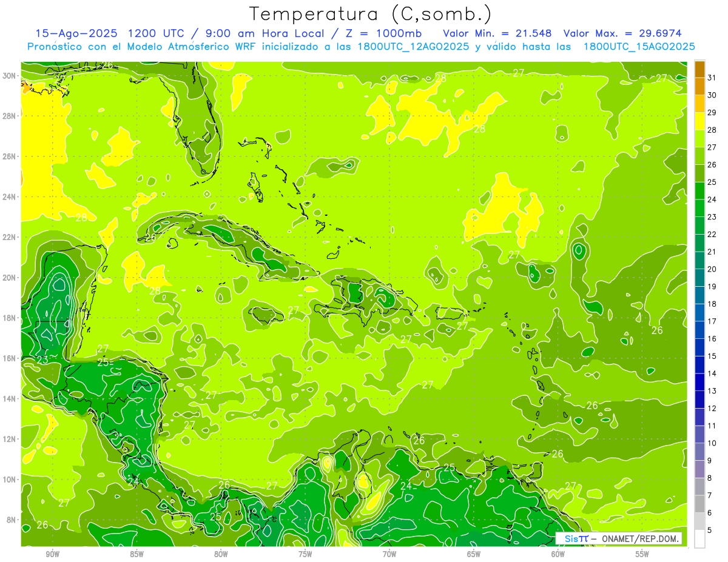Click the 55W longitude axis label
Image resolution: width=728 pixels, height=562 pixels.
pyautogui.click(x=642, y=554)
